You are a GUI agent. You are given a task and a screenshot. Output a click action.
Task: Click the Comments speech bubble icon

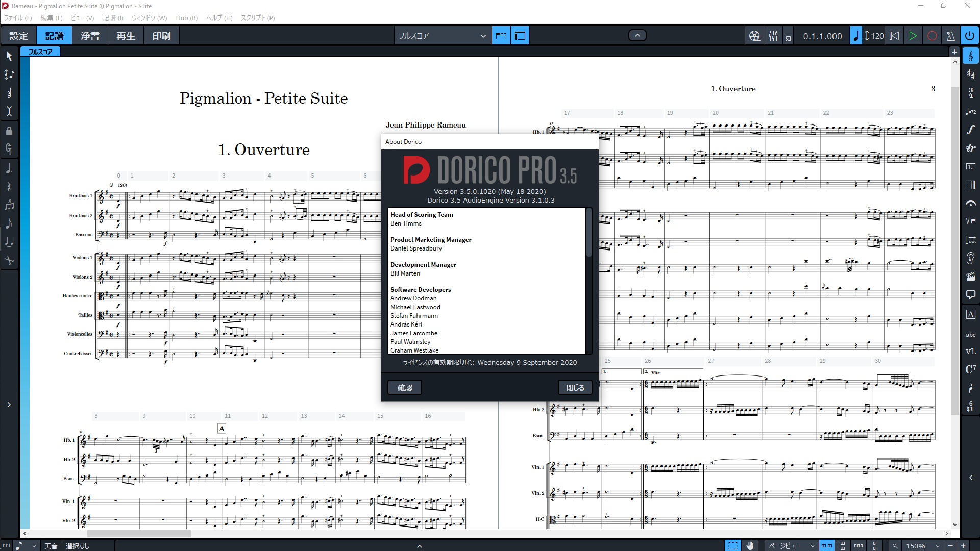[970, 295]
